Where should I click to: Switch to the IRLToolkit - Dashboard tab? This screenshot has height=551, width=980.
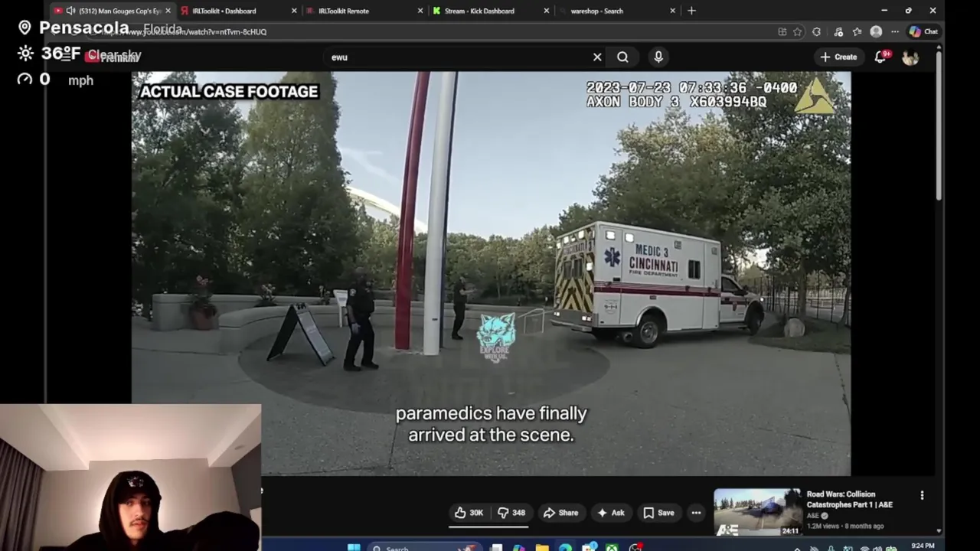pos(237,11)
